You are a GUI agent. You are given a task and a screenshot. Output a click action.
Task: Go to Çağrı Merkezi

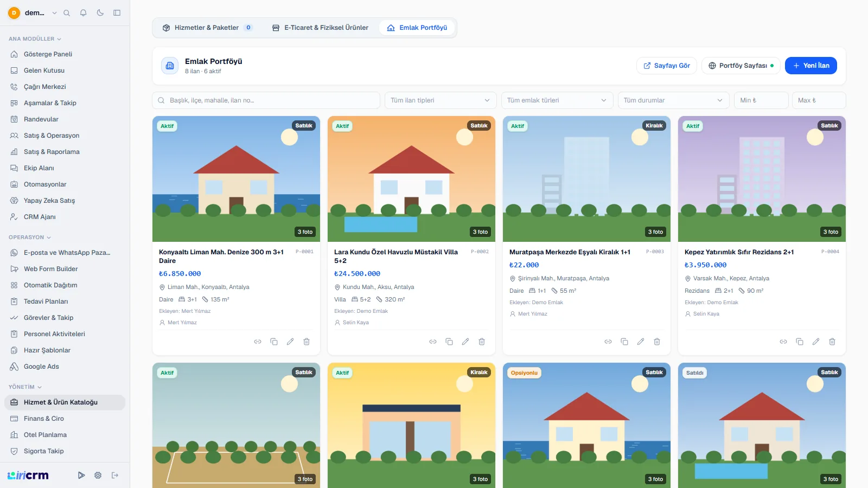point(65,87)
